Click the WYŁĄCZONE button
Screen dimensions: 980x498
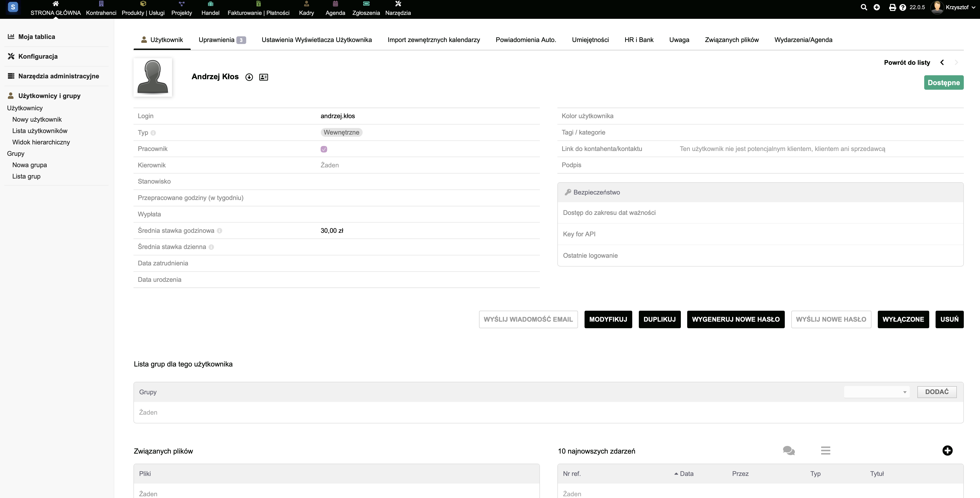[903, 320]
